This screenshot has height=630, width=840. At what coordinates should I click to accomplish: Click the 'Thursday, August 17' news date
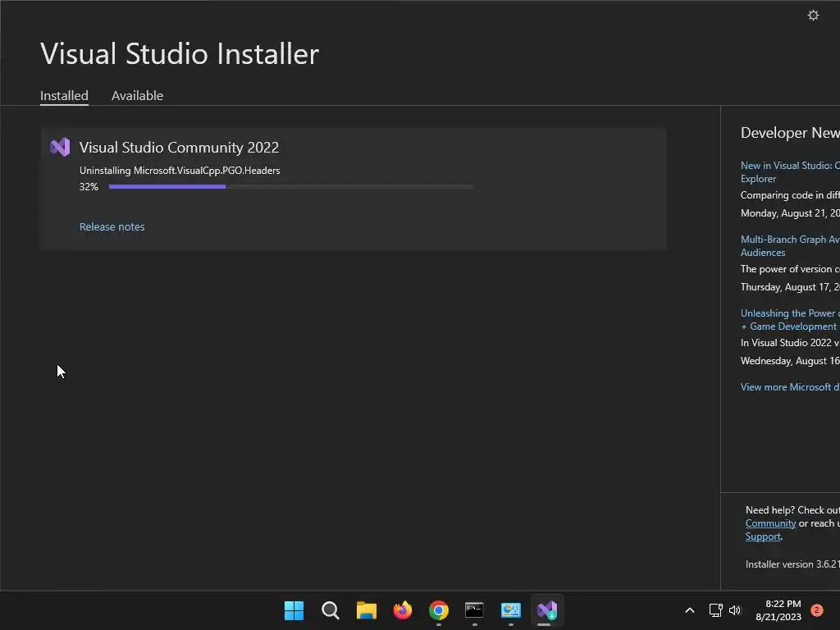790,287
